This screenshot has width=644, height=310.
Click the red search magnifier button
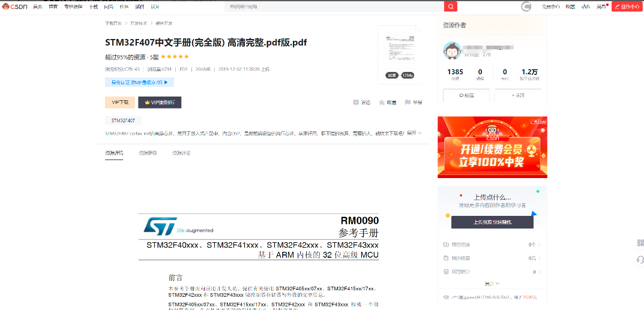pos(451,7)
